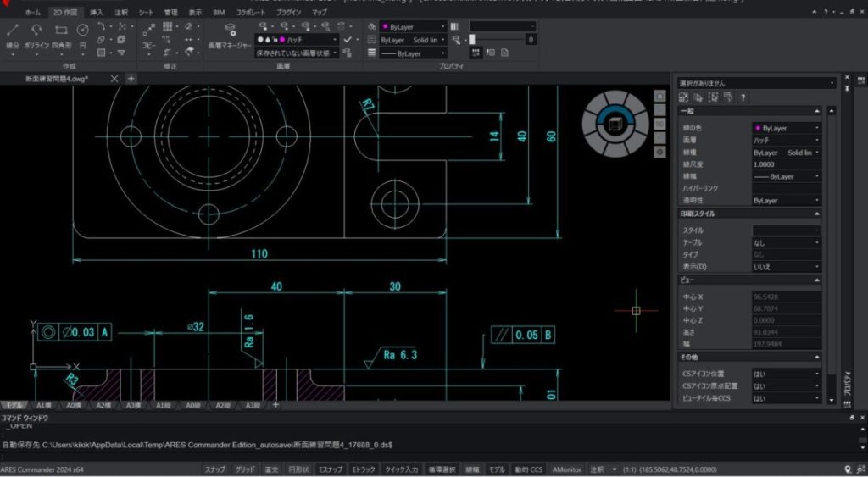Image resolution: width=868 pixels, height=477 pixels.
Task: Click the 線尺度 1.0000 input field
Action: [786, 164]
